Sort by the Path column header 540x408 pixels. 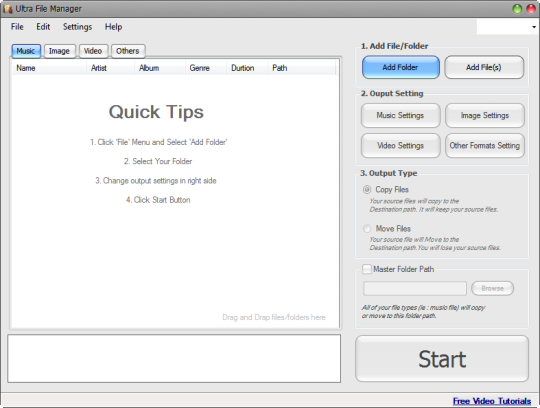(301, 68)
